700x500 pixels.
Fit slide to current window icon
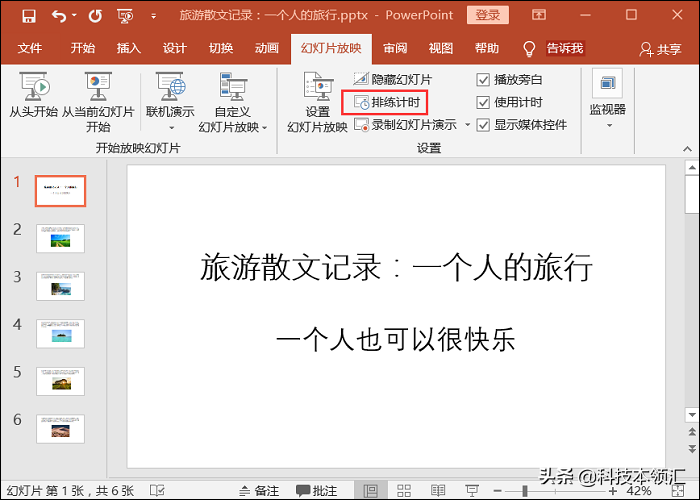(x=678, y=491)
